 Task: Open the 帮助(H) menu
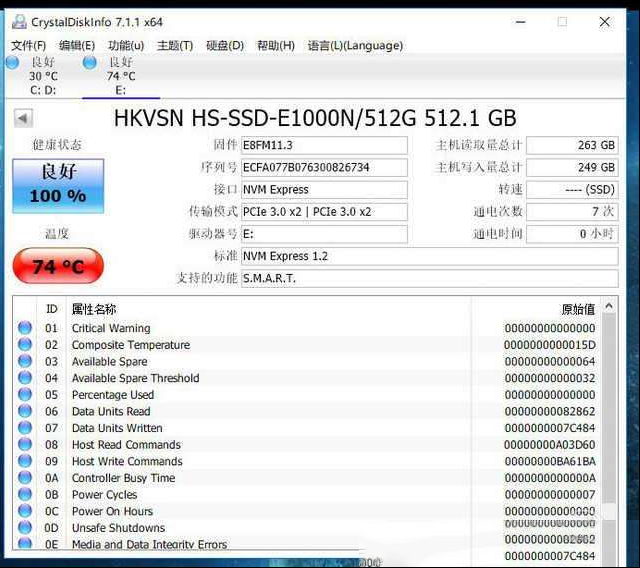pyautogui.click(x=276, y=45)
